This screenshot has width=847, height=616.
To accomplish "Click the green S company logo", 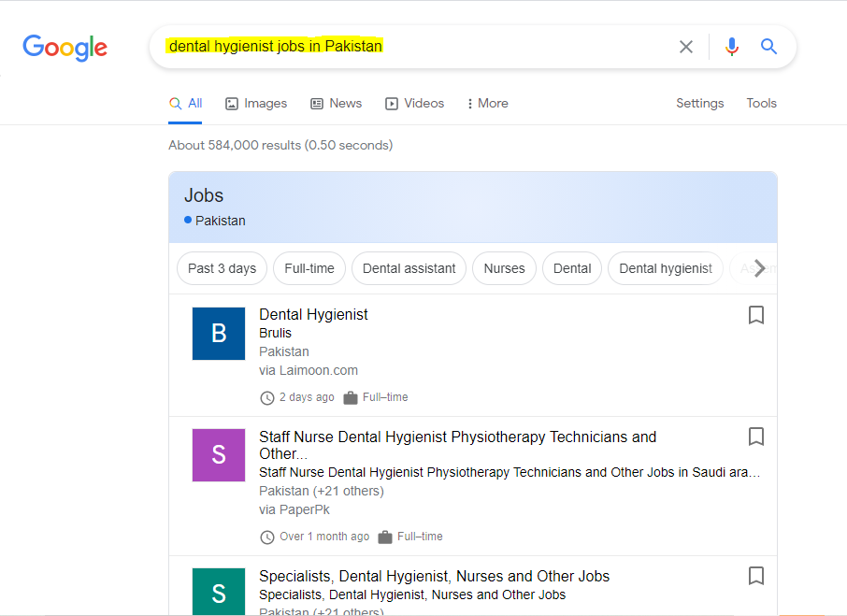I will coord(219,592).
